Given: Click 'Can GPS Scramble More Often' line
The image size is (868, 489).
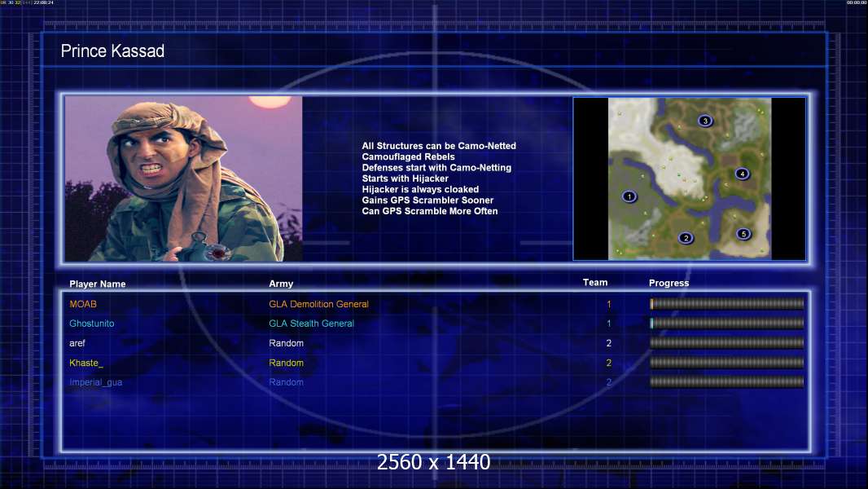Looking at the screenshot, I should coord(430,211).
